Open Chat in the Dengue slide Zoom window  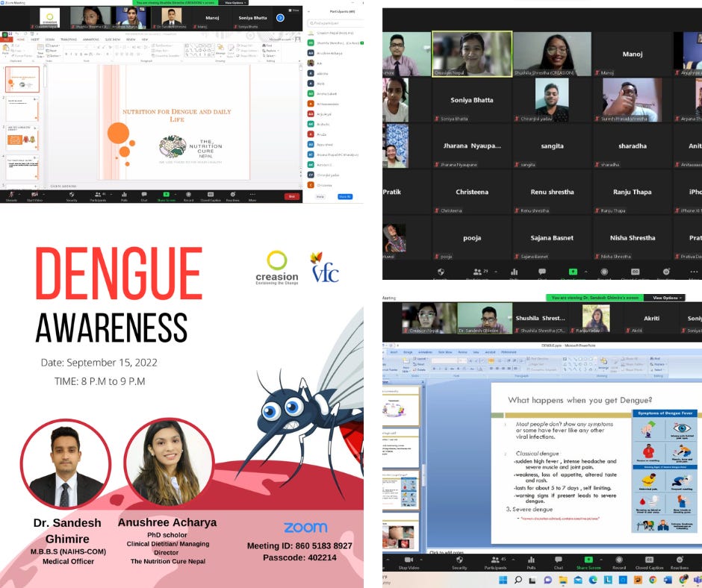click(x=559, y=563)
